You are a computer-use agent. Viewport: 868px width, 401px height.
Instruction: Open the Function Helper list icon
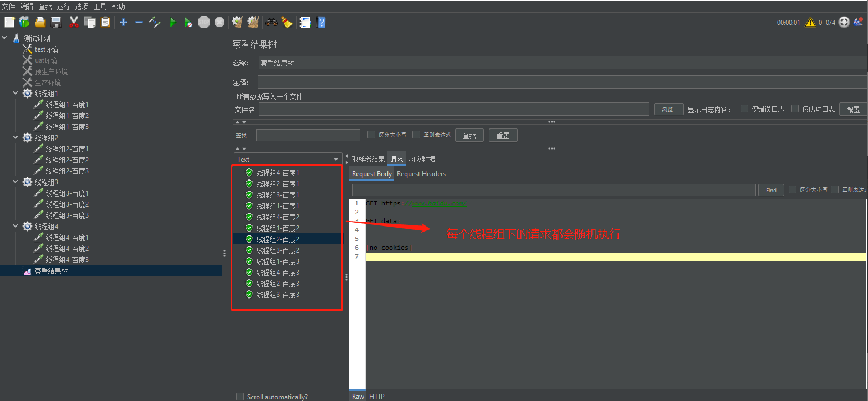[305, 22]
